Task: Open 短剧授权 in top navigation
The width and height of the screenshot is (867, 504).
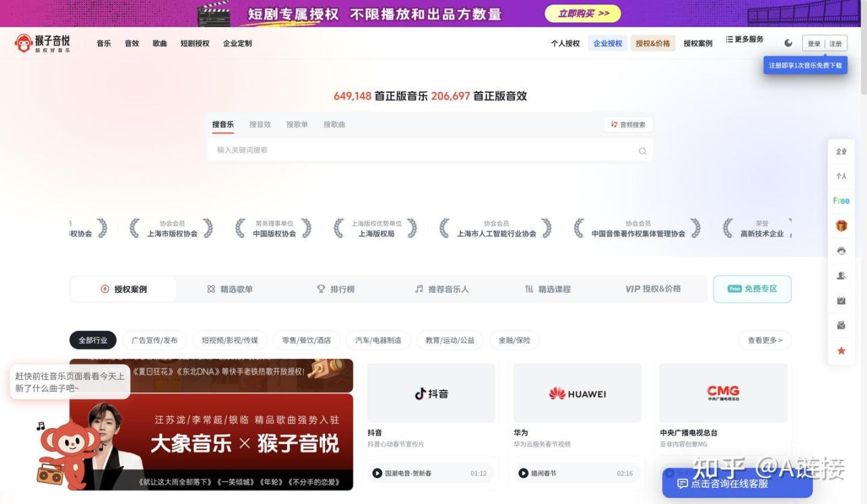Action: click(x=195, y=43)
